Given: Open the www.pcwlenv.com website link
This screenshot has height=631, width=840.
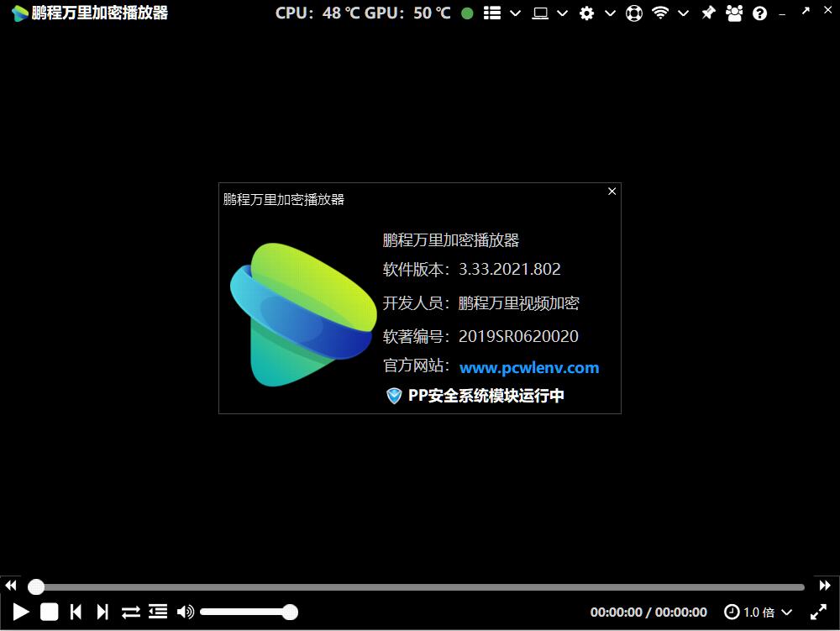Looking at the screenshot, I should pos(529,367).
